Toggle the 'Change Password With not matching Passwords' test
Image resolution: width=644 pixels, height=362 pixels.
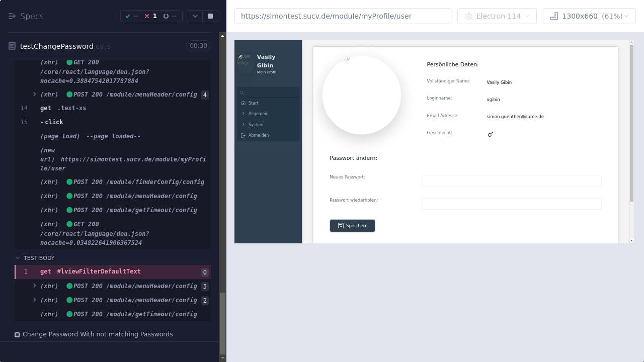pyautogui.click(x=17, y=334)
